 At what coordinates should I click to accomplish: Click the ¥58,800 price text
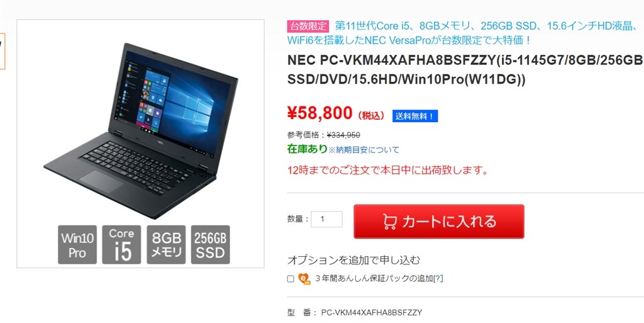[320, 113]
